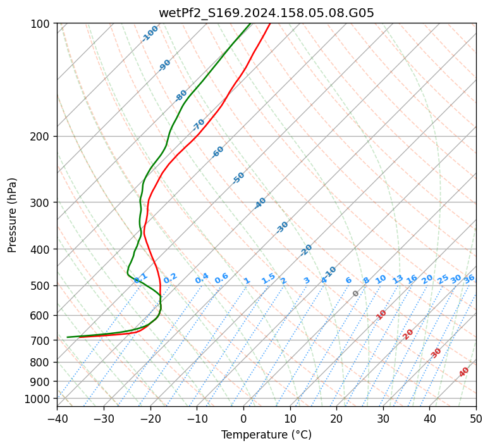This screenshot has height=448, width=490.
Task: Click the −40 temperature axis tick label
Action: pyautogui.click(x=57, y=418)
